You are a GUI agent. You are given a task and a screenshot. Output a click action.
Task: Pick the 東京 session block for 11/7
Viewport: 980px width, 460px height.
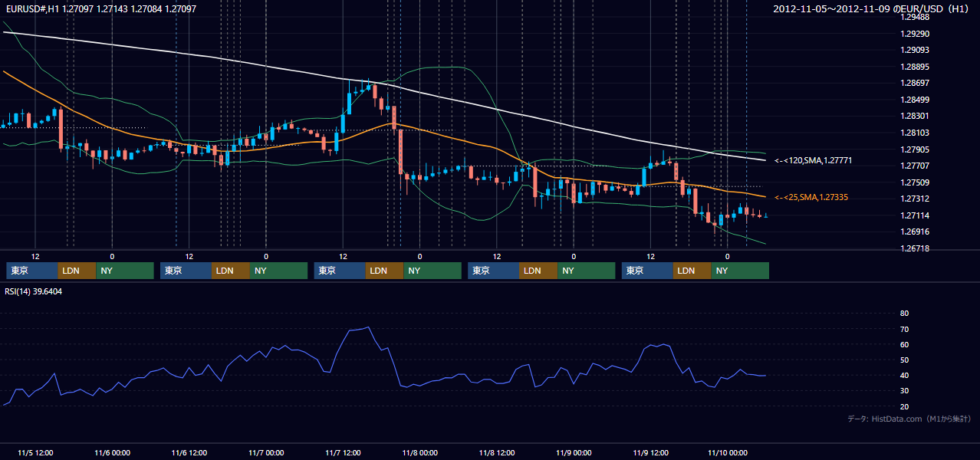point(340,271)
